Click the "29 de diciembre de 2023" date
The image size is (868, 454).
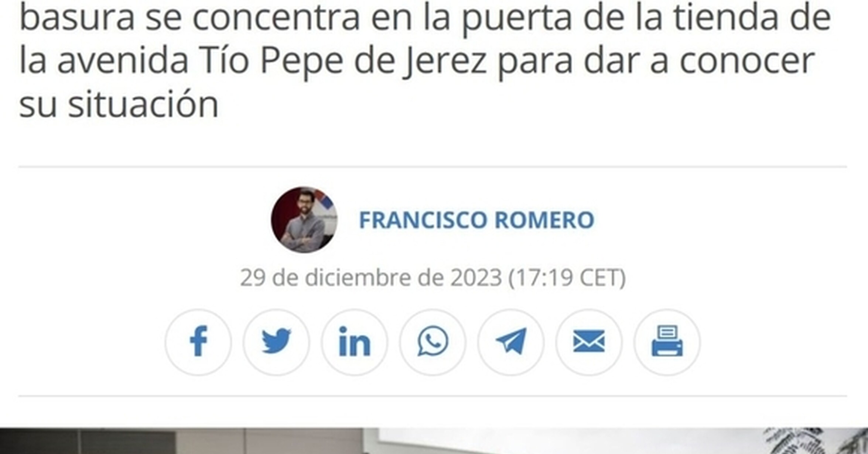pyautogui.click(x=371, y=278)
